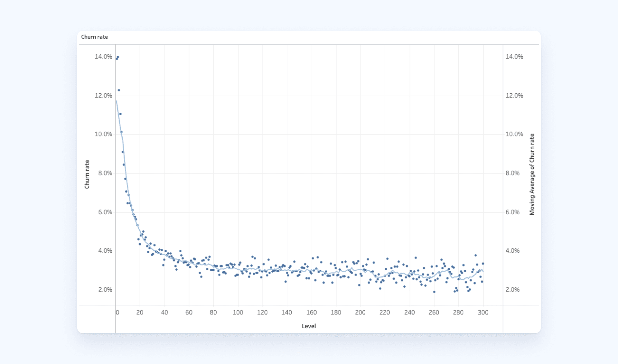Click the 200 label on Level axis
618x364 pixels.
point(360,313)
